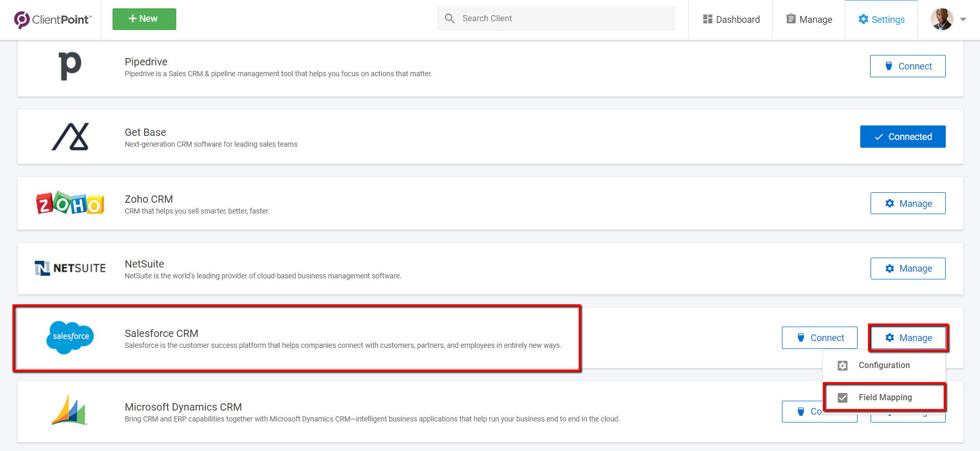
Task: Click the Microsoft Dynamics CRM title text
Action: [183, 407]
